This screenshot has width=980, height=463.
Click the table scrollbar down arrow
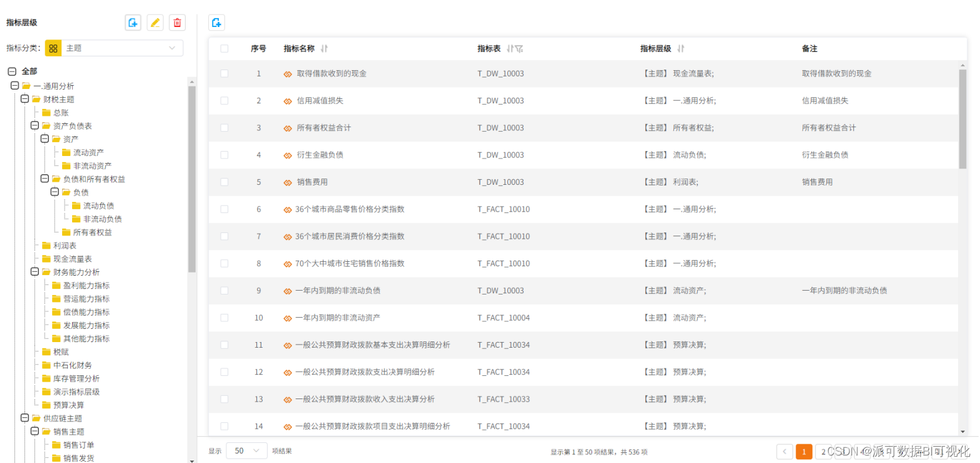pyautogui.click(x=962, y=431)
